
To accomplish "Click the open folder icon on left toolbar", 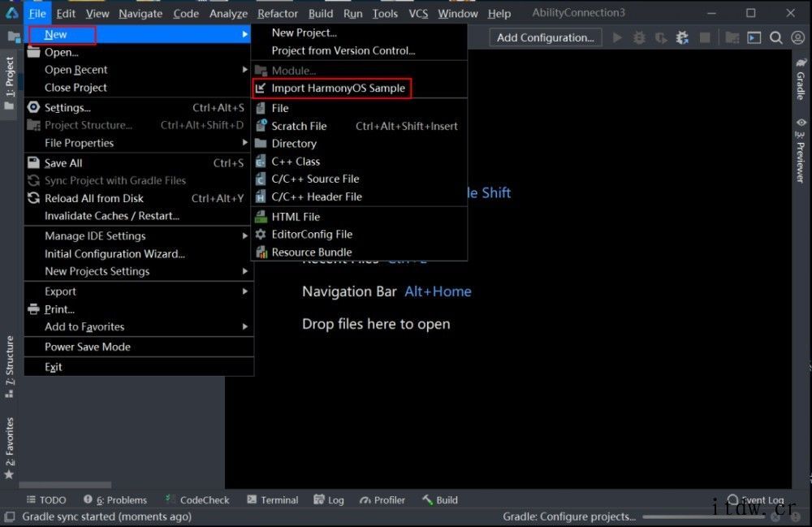I will tap(14, 37).
